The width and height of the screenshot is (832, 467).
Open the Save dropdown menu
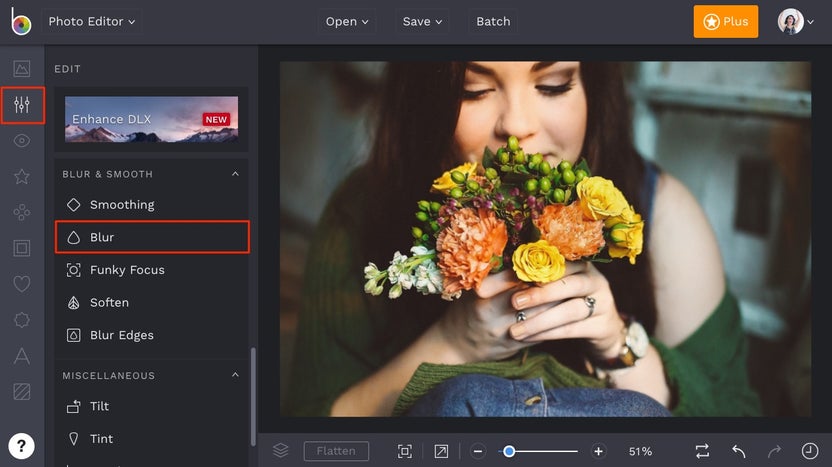422,22
